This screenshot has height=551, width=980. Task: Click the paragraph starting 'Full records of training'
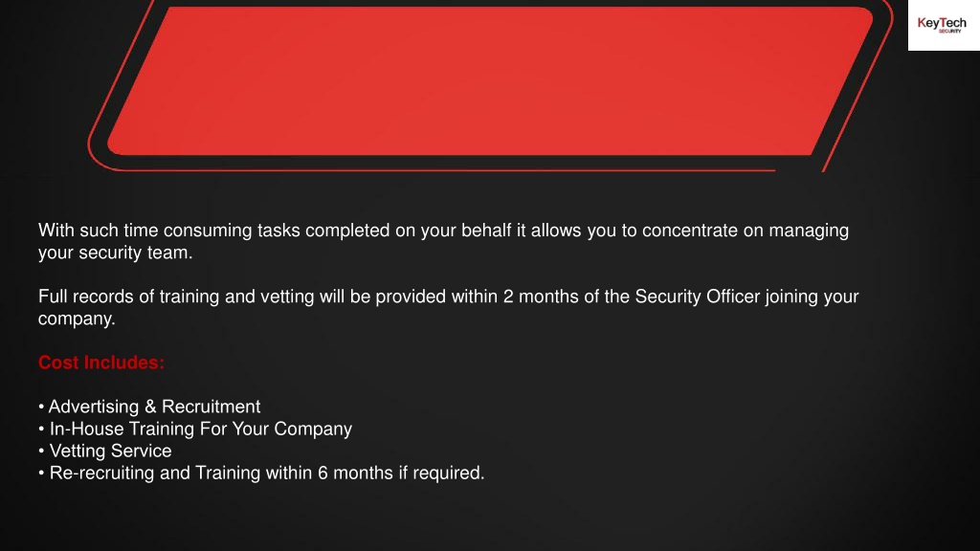(449, 307)
